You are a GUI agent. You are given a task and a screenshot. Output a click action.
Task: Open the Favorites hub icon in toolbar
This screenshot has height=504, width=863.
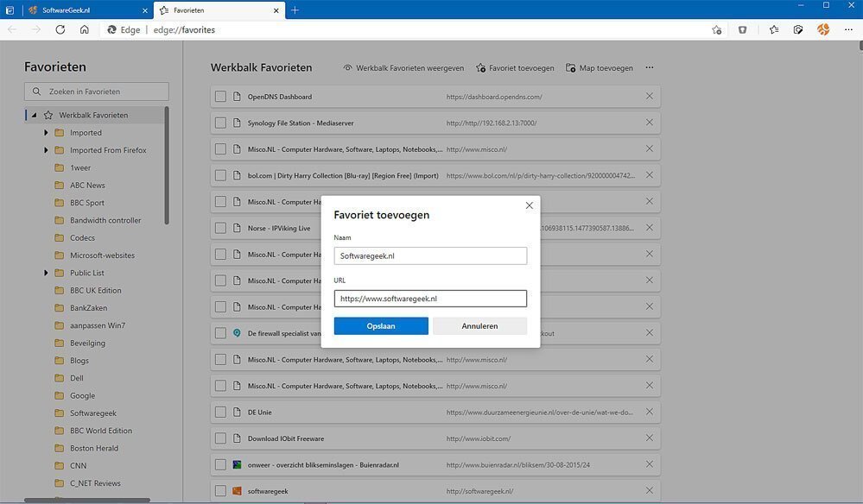(x=774, y=29)
